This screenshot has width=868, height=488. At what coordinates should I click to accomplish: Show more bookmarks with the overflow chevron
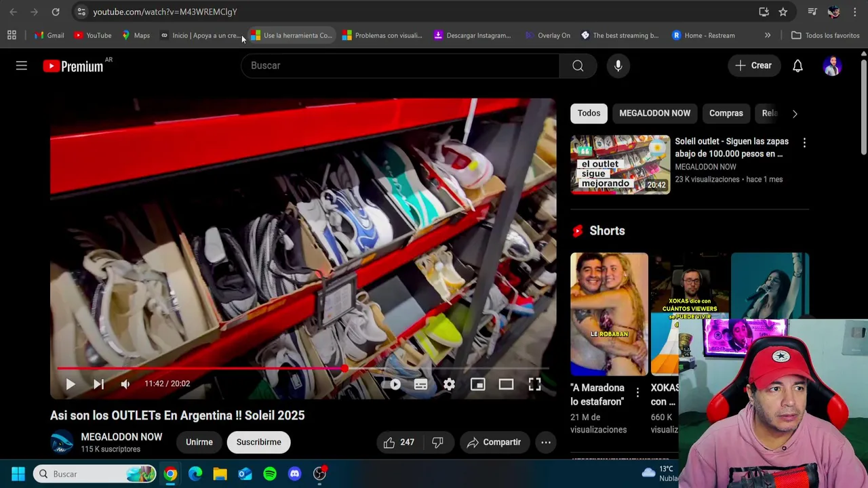768,35
